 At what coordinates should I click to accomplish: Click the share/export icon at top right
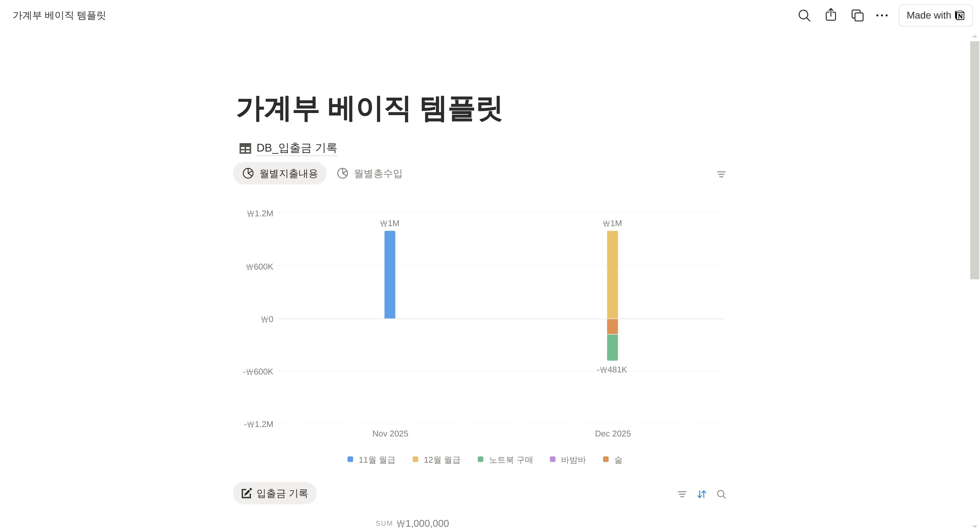[831, 15]
